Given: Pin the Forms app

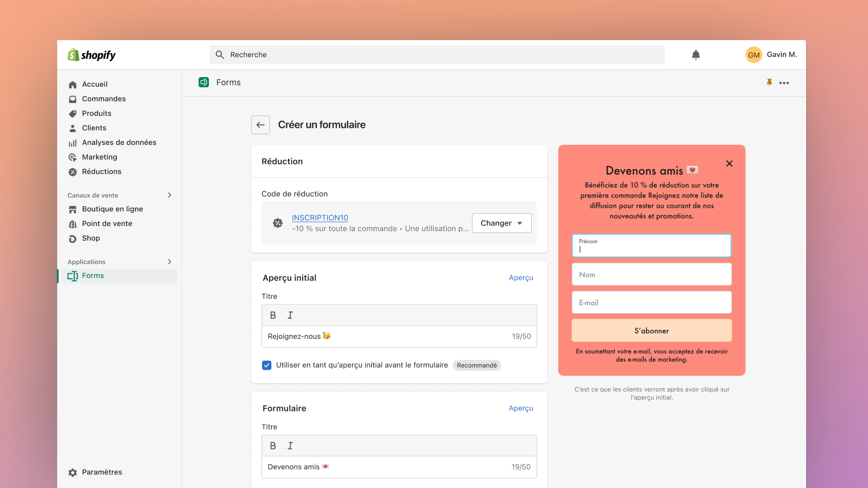Looking at the screenshot, I should 769,82.
